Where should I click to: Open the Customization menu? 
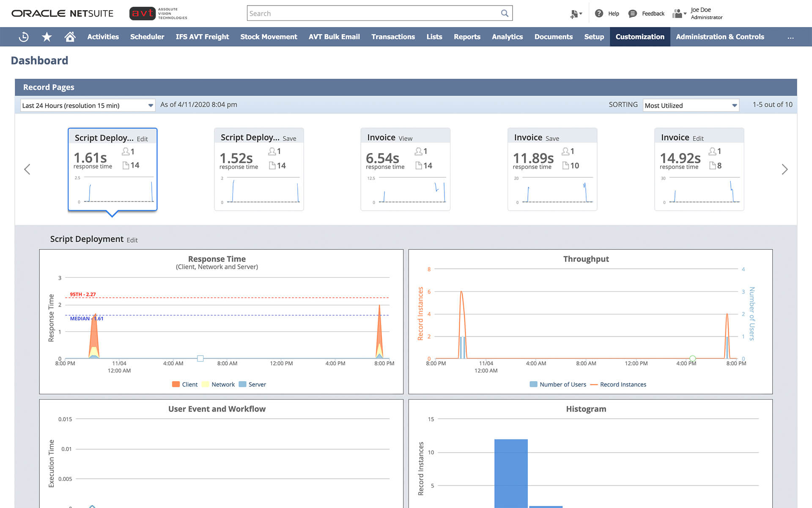point(639,37)
